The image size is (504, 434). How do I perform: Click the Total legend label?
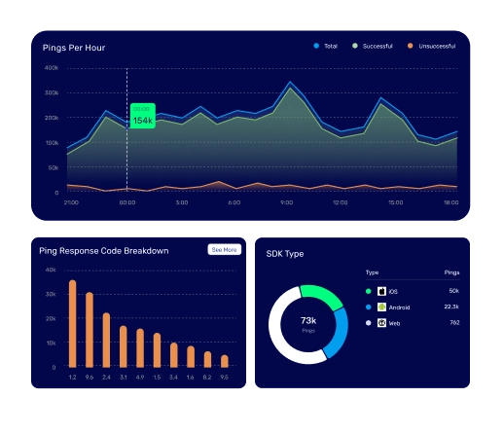coord(331,46)
